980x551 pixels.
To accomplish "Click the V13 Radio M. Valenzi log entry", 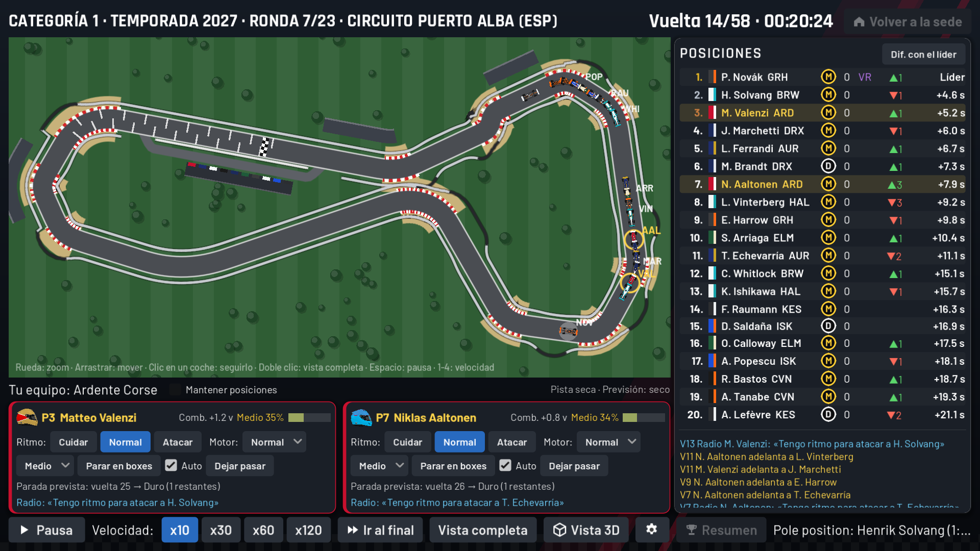I will click(x=812, y=444).
